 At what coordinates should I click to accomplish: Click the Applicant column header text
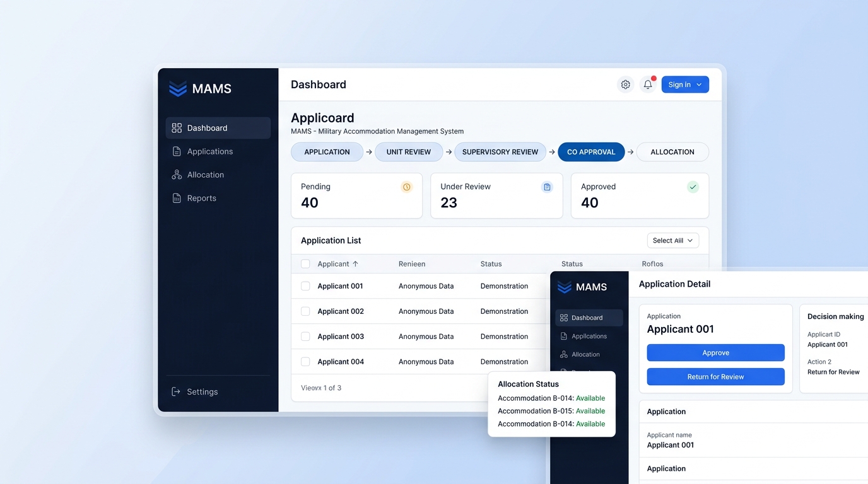point(333,264)
